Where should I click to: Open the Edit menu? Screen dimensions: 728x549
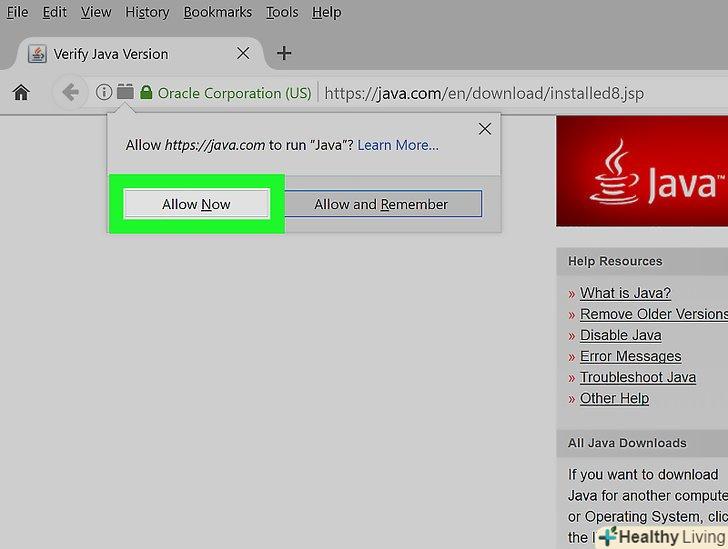[x=54, y=12]
